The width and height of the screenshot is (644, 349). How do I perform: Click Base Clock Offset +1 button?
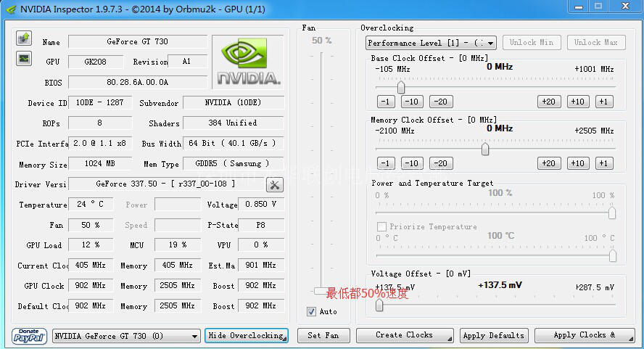tap(603, 102)
